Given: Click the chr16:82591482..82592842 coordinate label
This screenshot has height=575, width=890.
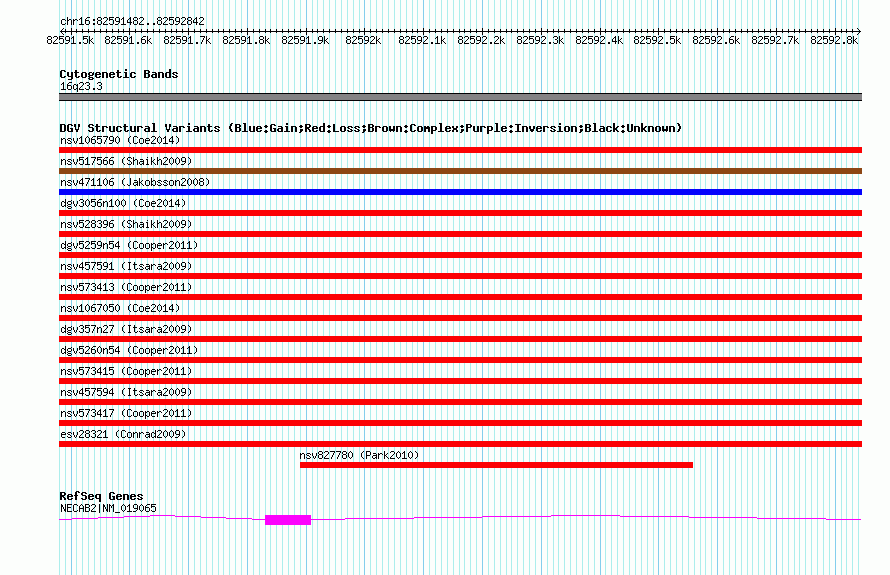Looking at the screenshot, I should 132,22.
